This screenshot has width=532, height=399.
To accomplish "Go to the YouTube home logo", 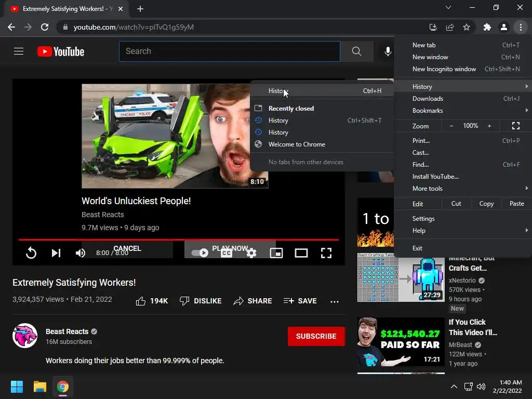I will [61, 51].
